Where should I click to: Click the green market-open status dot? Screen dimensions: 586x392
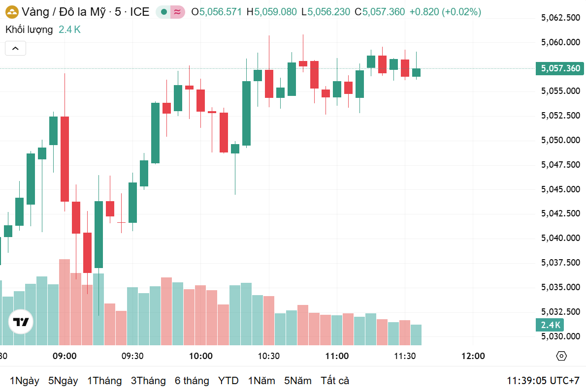163,12
